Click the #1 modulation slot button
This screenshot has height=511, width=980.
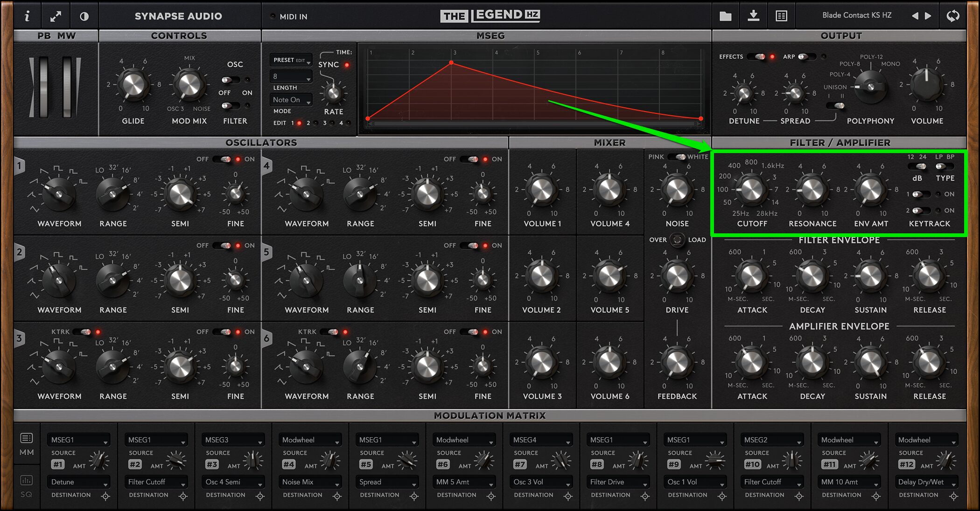58,464
